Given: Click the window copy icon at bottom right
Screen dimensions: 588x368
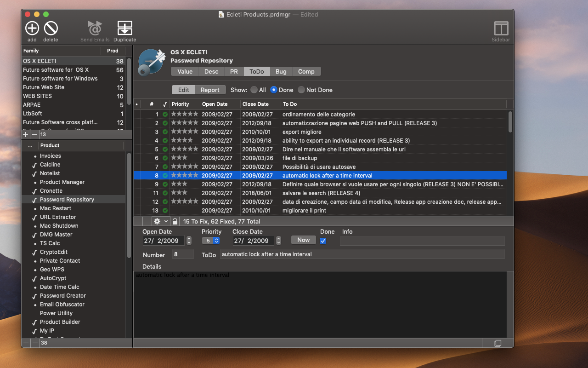Looking at the screenshot, I should tap(498, 343).
